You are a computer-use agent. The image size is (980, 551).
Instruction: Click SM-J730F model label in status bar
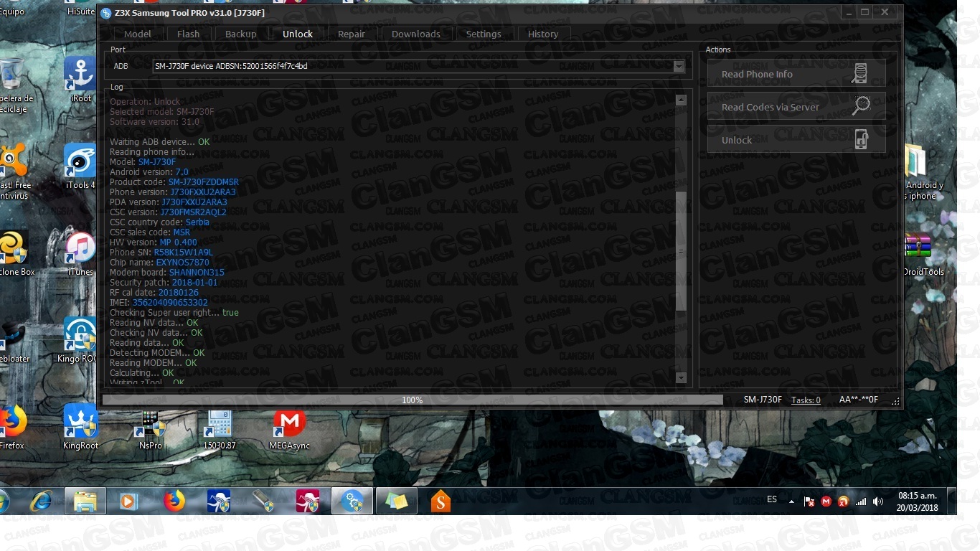coord(763,400)
